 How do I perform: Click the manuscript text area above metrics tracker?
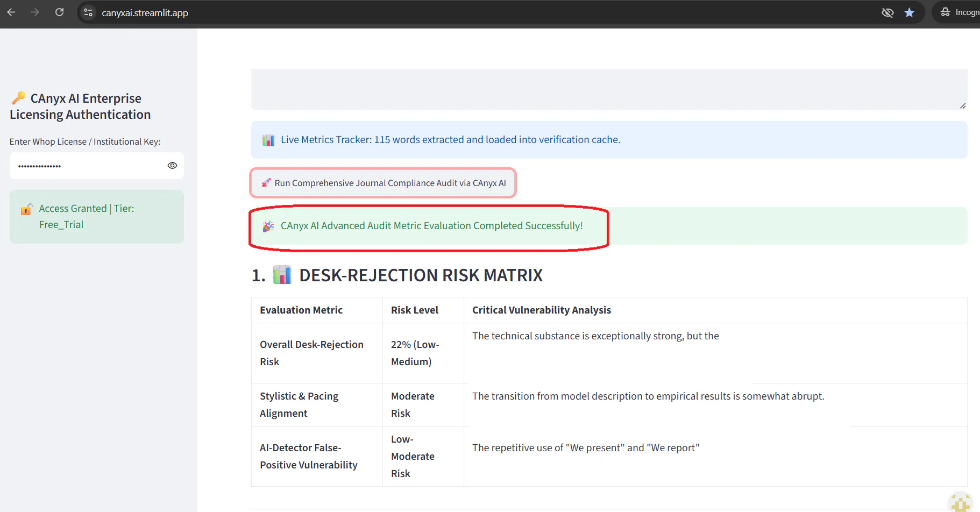609,89
